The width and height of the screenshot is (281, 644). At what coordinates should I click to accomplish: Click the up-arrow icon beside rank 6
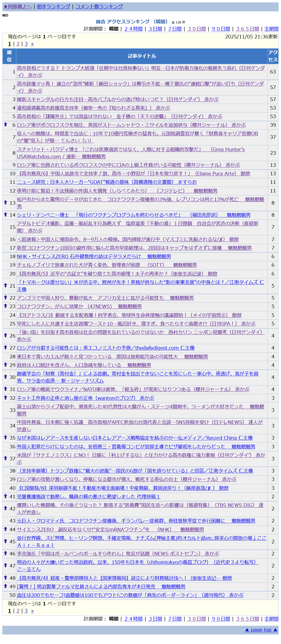(x=5, y=124)
